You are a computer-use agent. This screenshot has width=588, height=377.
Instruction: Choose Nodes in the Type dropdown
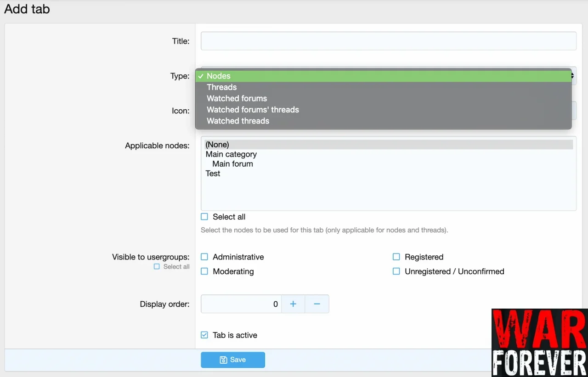[384, 76]
